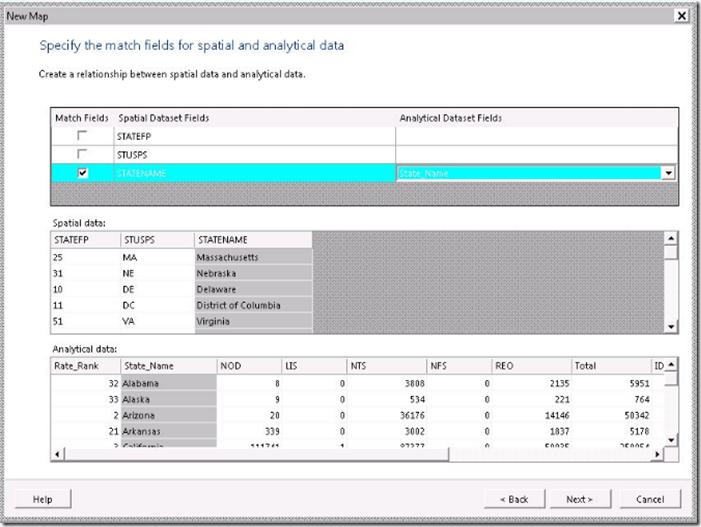Click the analytical data horizontal scrollbar thumb
The image size is (701, 527).
[257, 454]
